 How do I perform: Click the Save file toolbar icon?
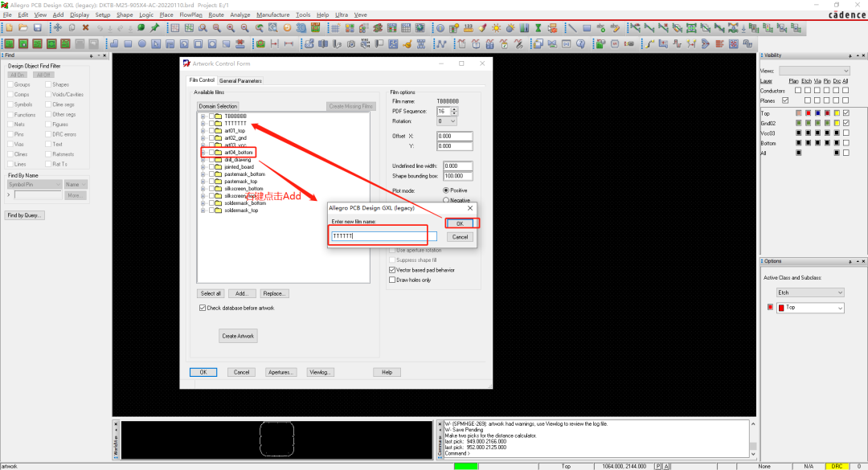pos(38,27)
